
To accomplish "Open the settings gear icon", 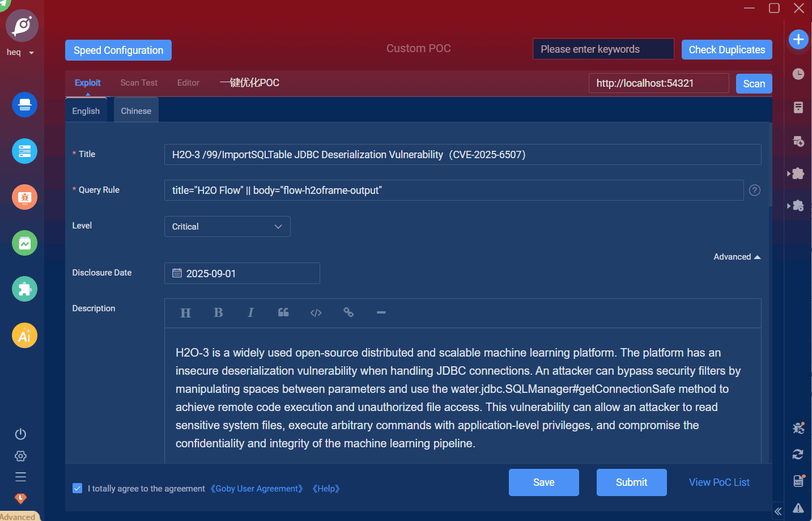I will click(x=20, y=456).
